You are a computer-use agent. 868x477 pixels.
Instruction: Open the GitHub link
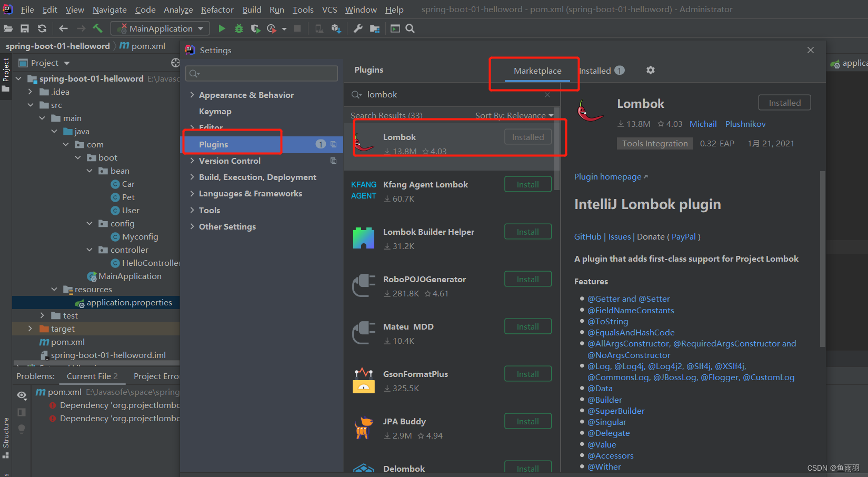(587, 237)
